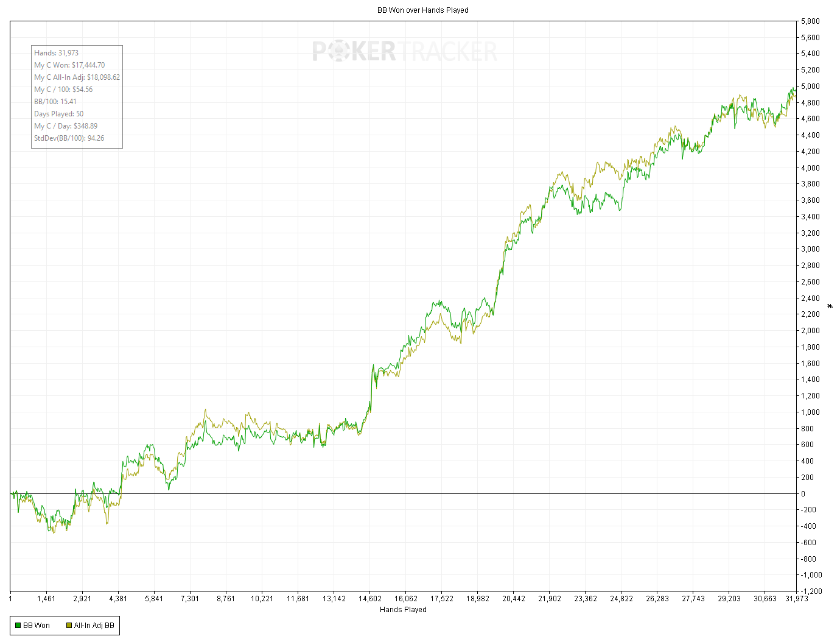The image size is (840, 639).
Task: Click the # y-axis title
Action: coord(830,306)
